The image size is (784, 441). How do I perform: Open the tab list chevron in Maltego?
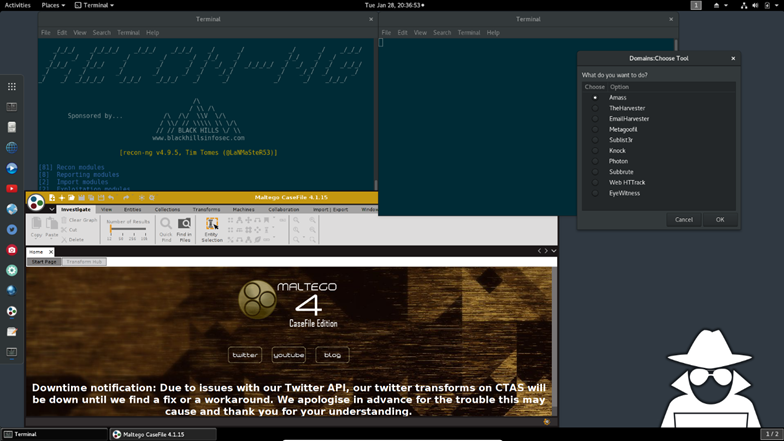[554, 251]
